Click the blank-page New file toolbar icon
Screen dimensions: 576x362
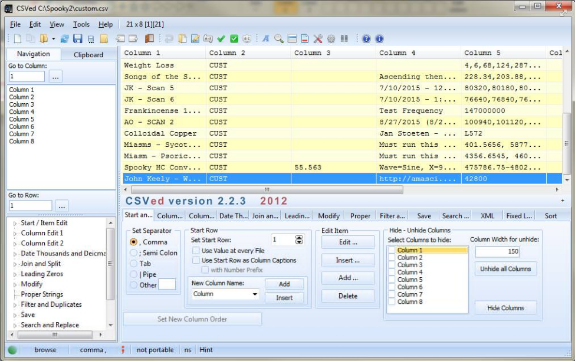[x=18, y=39]
